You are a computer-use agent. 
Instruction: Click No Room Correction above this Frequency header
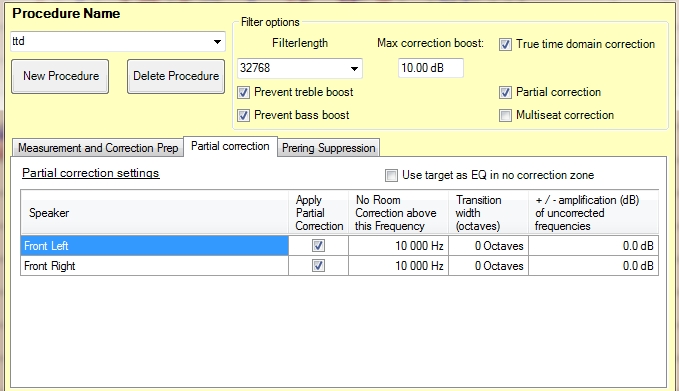(398, 213)
